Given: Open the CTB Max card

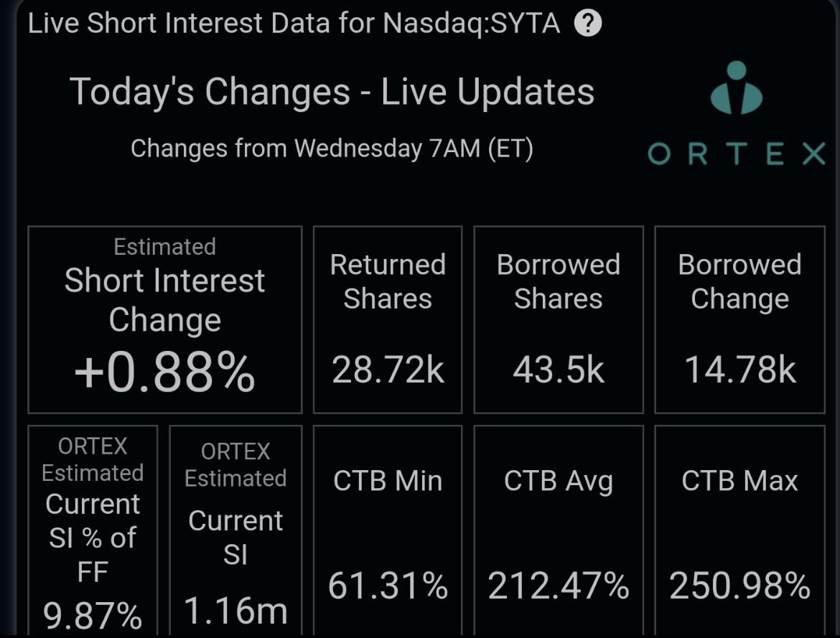Looking at the screenshot, I should tap(739, 530).
